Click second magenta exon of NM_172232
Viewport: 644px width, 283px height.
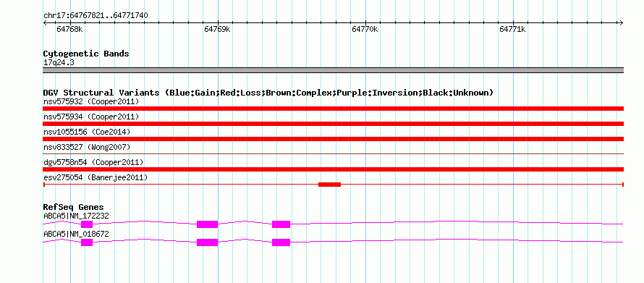tap(208, 224)
